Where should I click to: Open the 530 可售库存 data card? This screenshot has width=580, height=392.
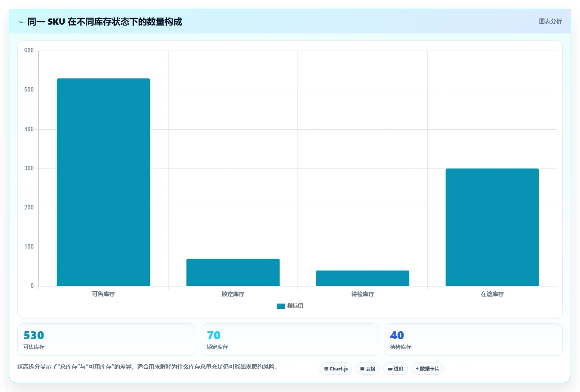[106, 340]
